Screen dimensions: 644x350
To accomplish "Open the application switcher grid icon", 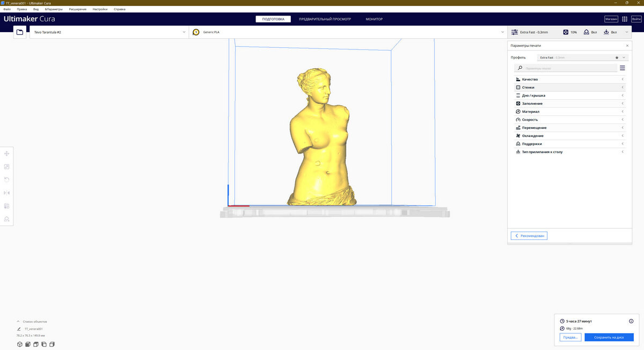I will (625, 19).
